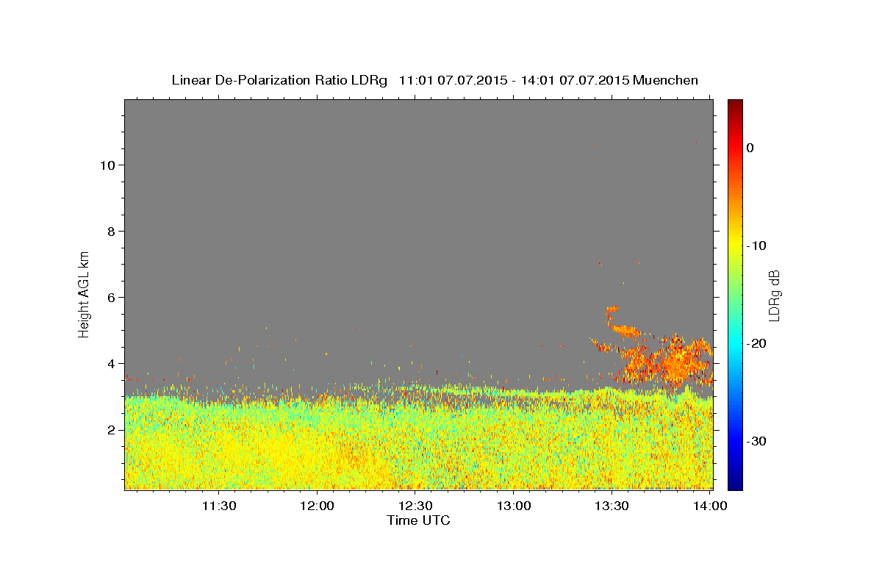Select the 13:00 time tick label

[514, 506]
